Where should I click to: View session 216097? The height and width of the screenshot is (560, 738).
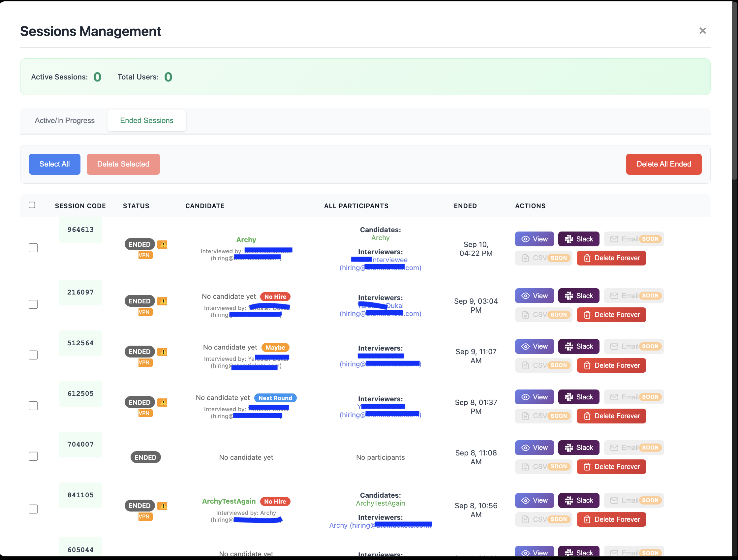pyautogui.click(x=535, y=296)
